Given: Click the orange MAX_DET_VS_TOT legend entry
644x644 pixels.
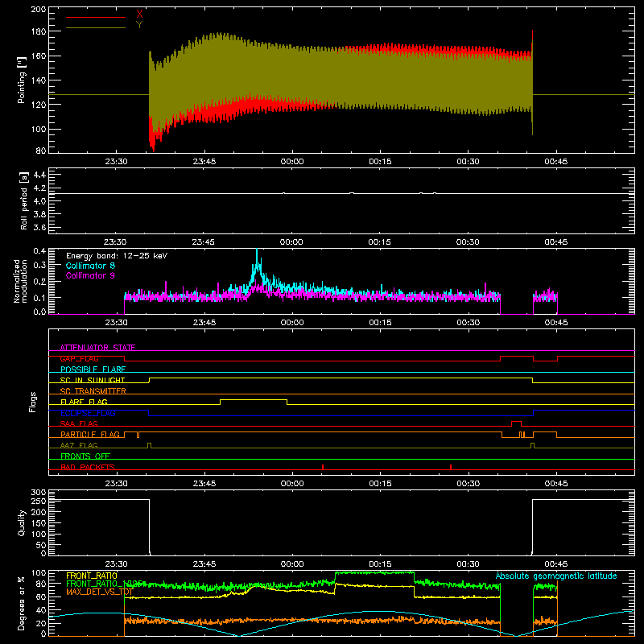Looking at the screenshot, I should pyautogui.click(x=99, y=592).
